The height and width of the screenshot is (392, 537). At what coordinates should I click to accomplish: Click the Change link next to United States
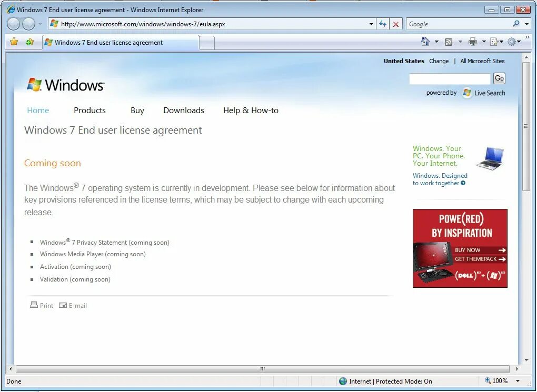(439, 61)
